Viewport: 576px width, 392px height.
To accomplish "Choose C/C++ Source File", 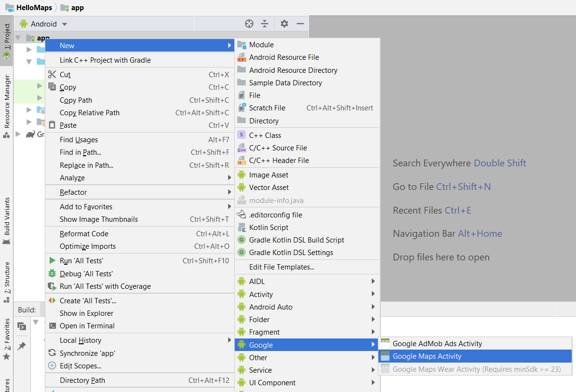I will pyautogui.click(x=307, y=148).
